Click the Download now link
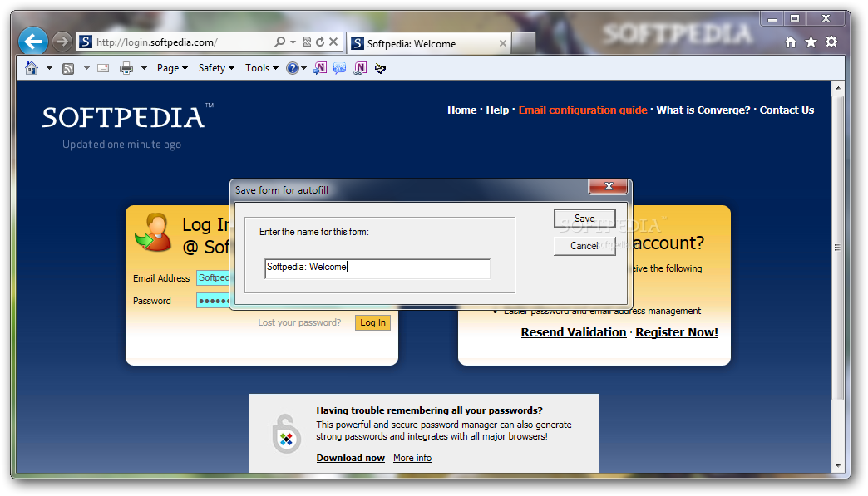This screenshot has width=868, height=496. click(x=350, y=458)
